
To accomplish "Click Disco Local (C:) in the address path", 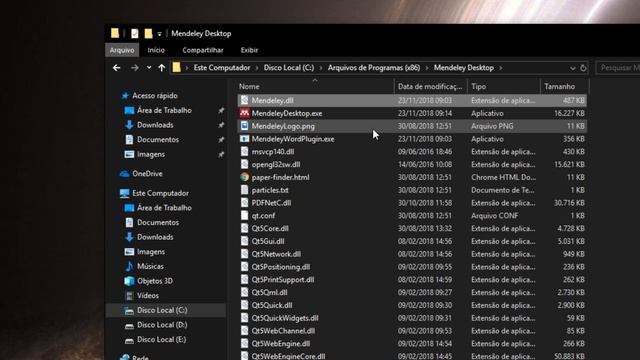I will coord(289,68).
